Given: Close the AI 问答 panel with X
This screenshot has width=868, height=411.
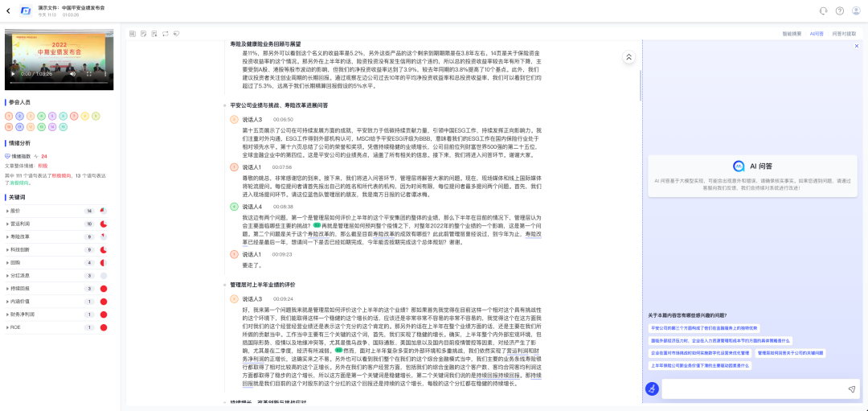Looking at the screenshot, I should click(x=857, y=46).
